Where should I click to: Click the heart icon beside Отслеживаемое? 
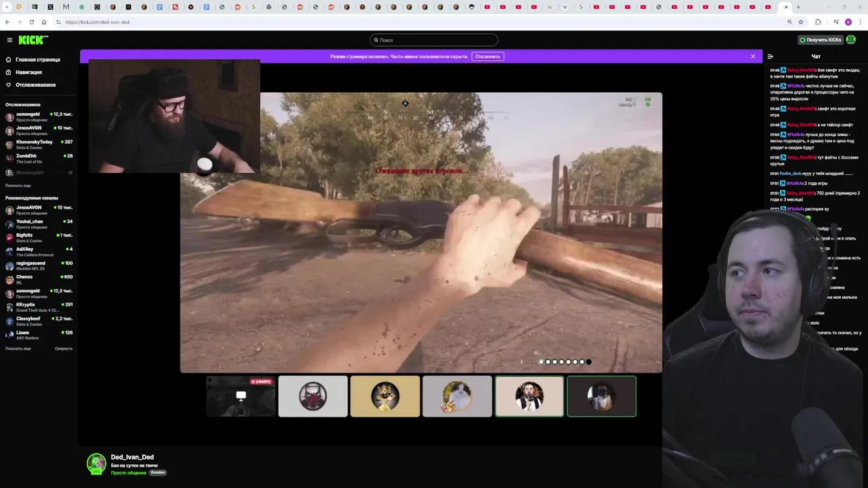coord(9,85)
